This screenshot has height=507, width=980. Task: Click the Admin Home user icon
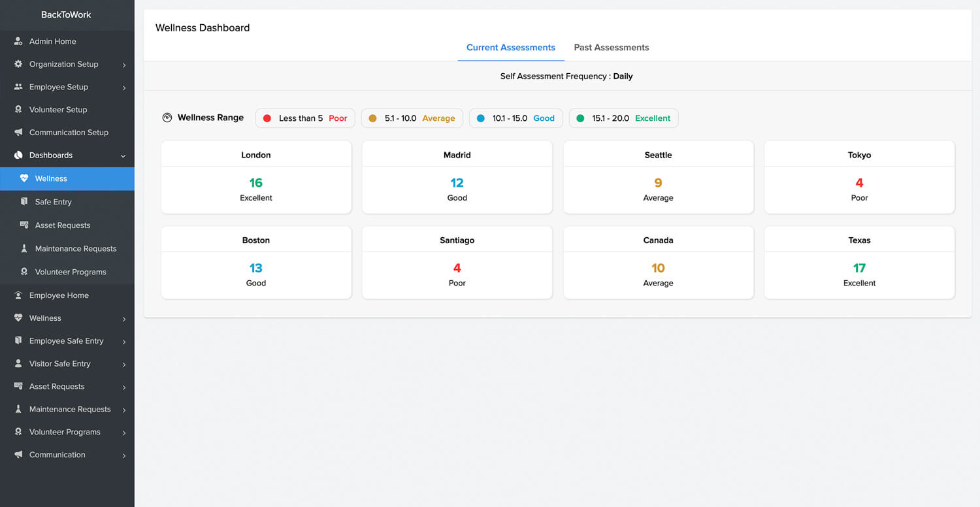tap(18, 41)
